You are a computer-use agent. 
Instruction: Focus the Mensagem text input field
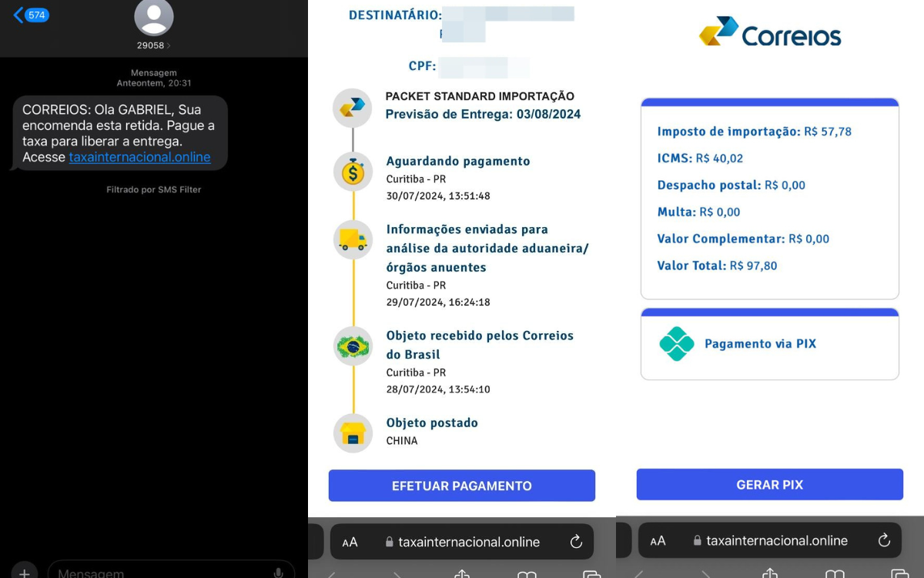click(x=171, y=573)
